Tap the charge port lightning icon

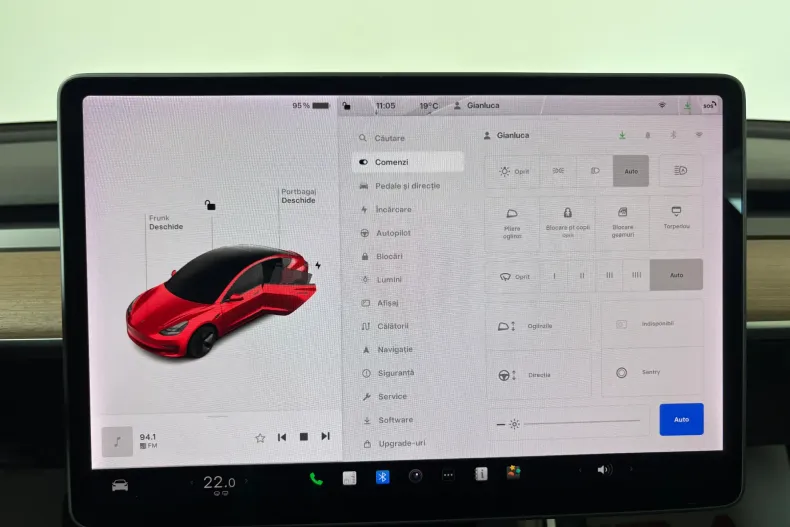click(318, 265)
